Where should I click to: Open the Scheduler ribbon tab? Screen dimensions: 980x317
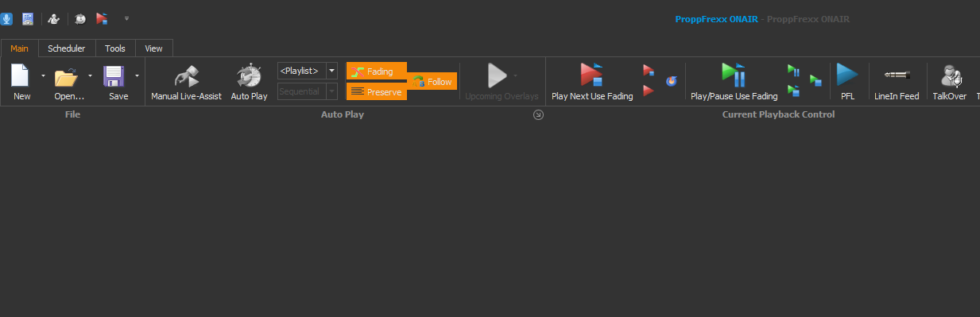click(x=67, y=48)
